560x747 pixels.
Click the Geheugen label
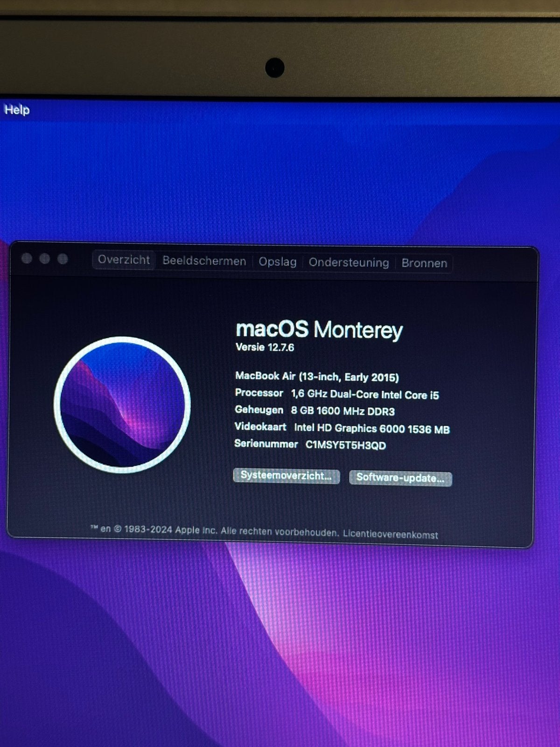259,410
